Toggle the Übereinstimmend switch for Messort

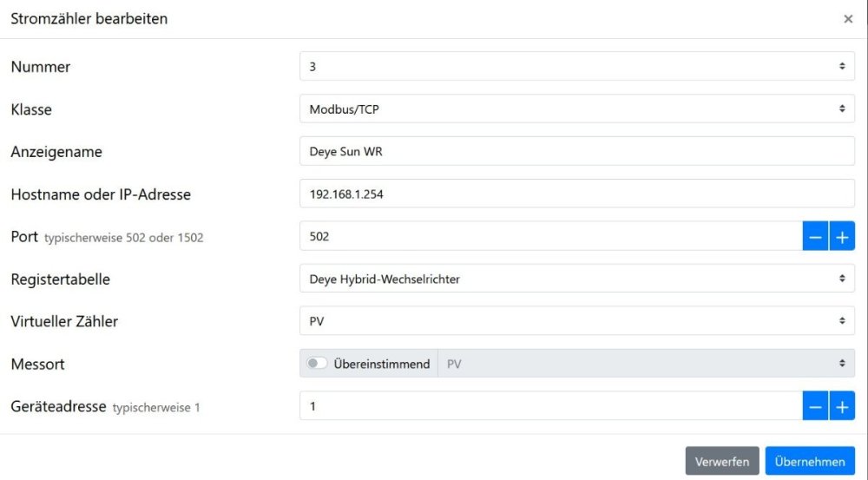(317, 364)
